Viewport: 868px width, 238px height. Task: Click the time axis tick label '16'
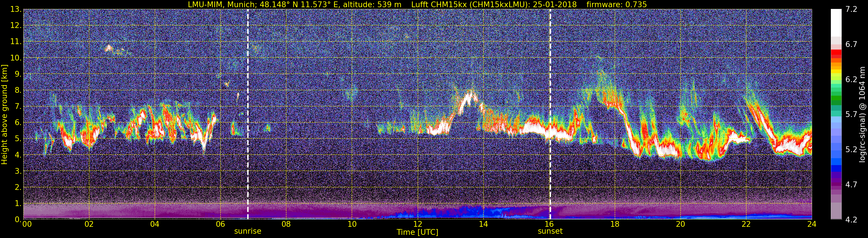(x=549, y=224)
